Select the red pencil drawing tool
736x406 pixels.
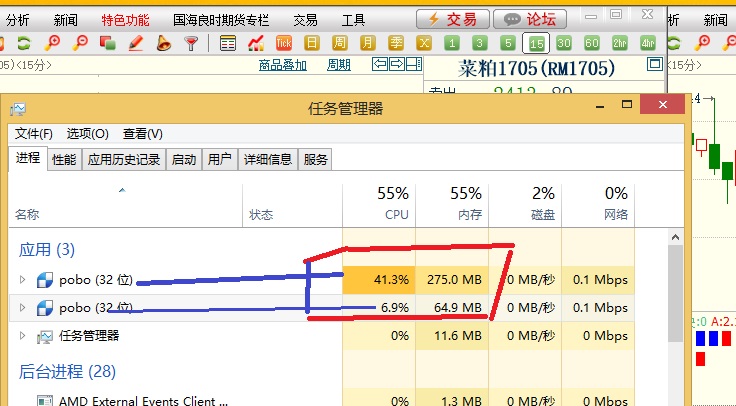pos(135,43)
